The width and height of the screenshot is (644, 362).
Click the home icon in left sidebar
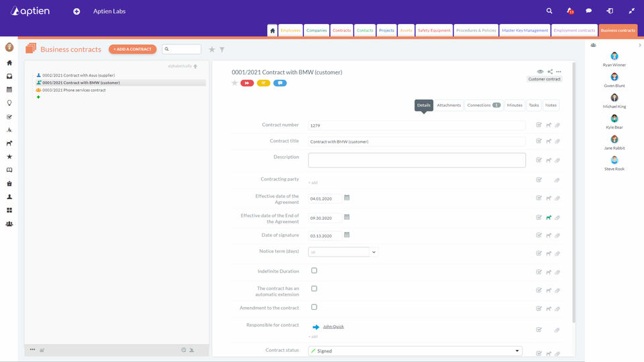click(9, 63)
